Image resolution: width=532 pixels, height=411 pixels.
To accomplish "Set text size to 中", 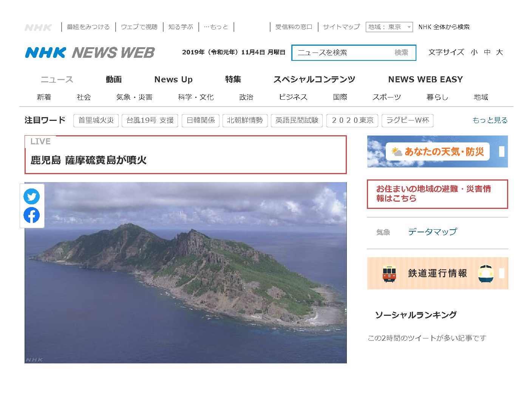I will click(487, 53).
